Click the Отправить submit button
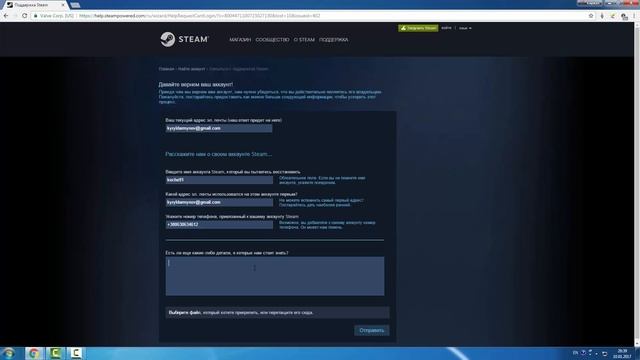 point(371,330)
